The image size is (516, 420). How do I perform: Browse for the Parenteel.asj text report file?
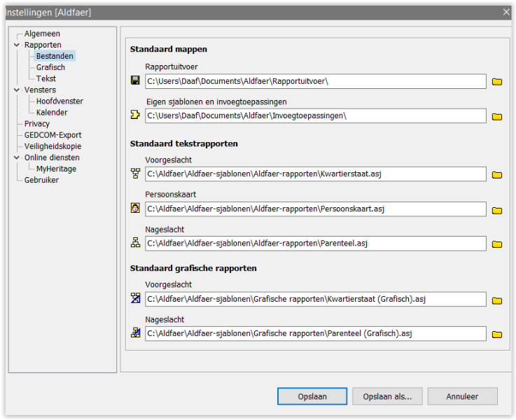[497, 244]
